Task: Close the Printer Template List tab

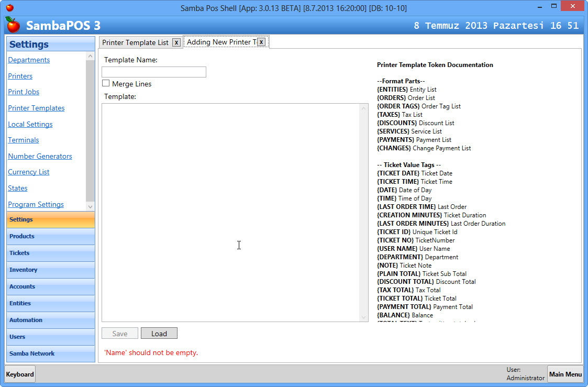Action: pyautogui.click(x=176, y=42)
